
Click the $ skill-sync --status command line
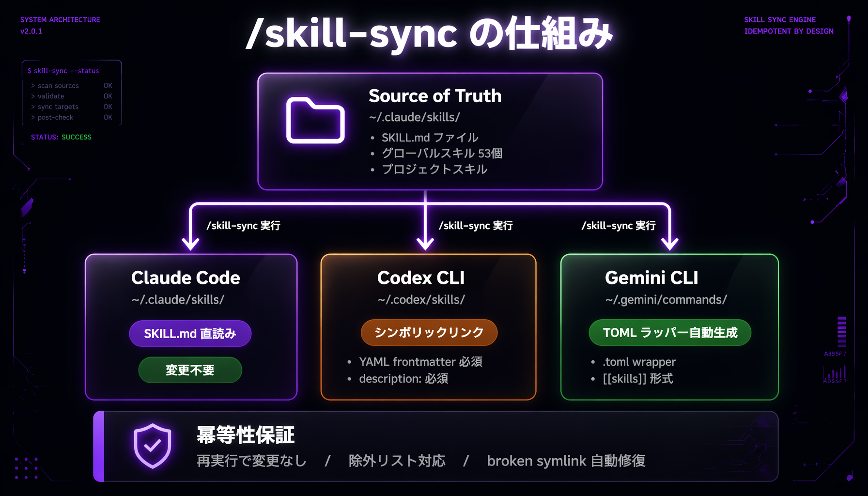click(x=63, y=71)
